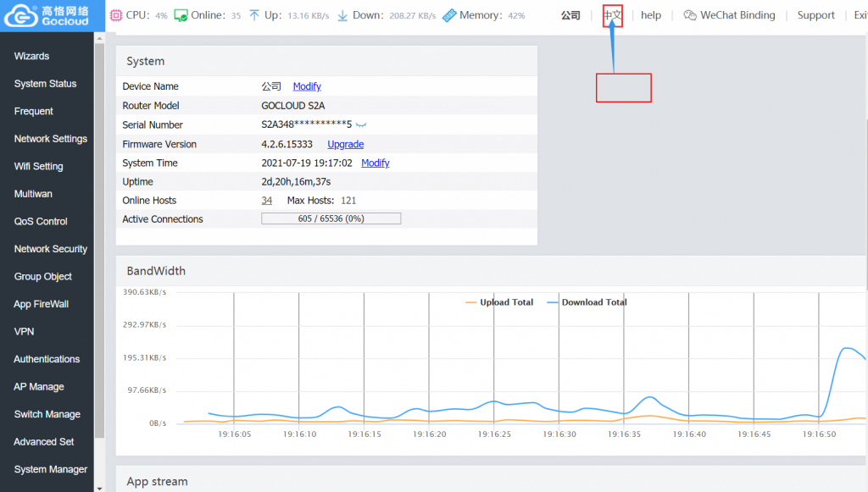Click the WeChat Binding icon
Image resolution: width=868 pixels, height=492 pixels.
690,15
